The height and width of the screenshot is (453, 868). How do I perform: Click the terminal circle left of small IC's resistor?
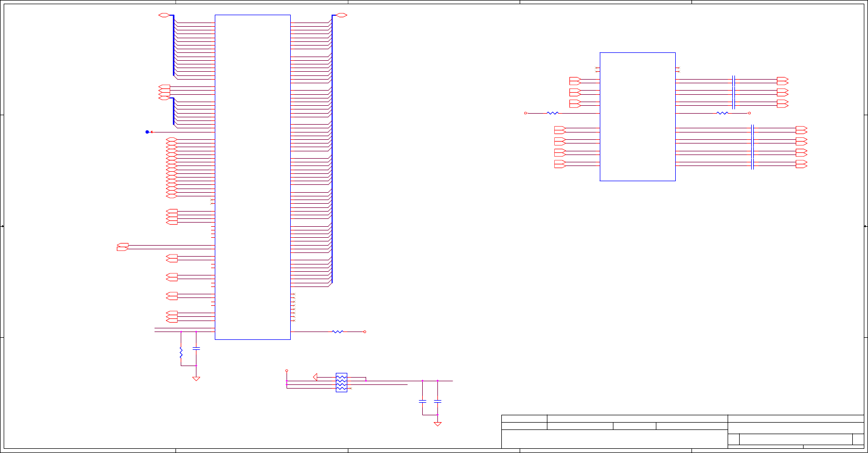coord(525,113)
